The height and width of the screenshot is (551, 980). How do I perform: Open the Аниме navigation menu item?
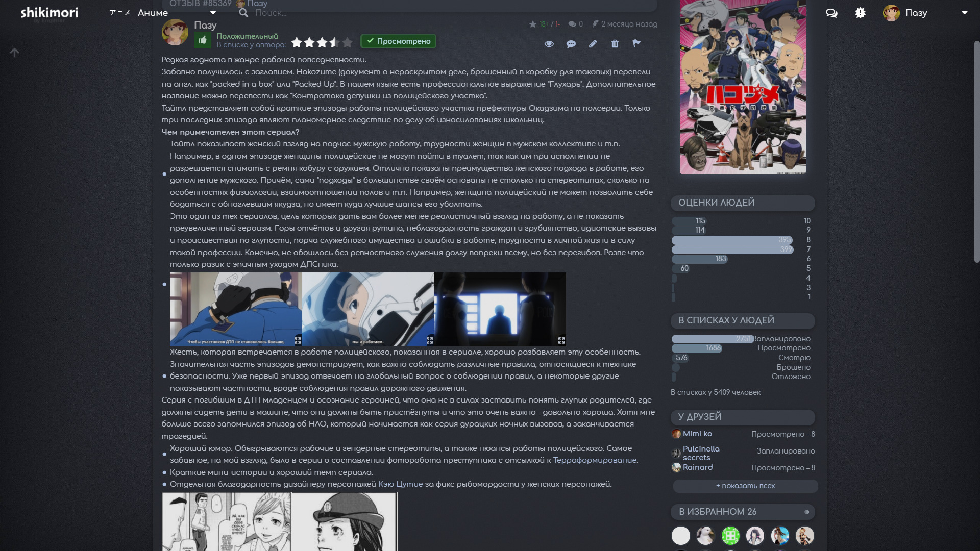click(153, 13)
